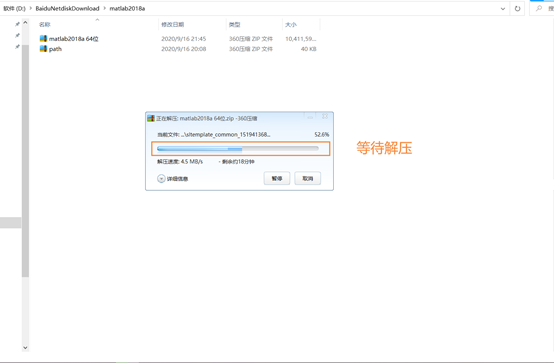Click the 40 KB size cell

coord(308,49)
